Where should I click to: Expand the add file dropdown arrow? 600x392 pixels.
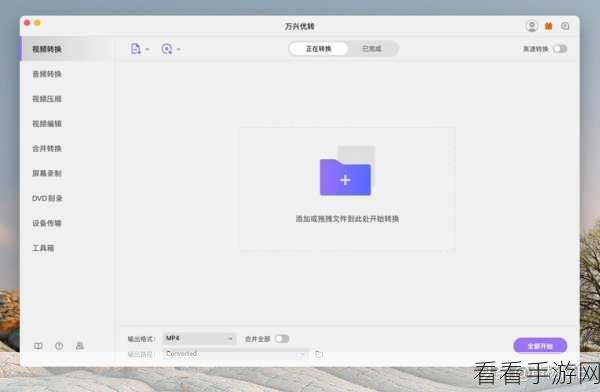click(x=147, y=49)
